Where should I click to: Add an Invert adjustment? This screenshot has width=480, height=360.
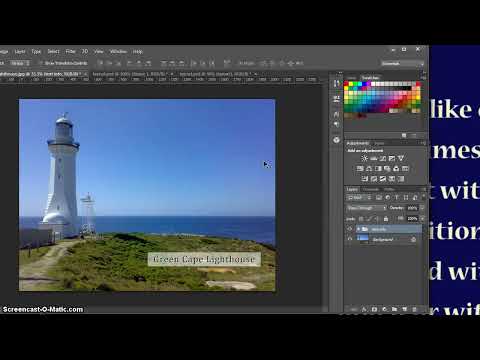pyautogui.click(x=365, y=179)
